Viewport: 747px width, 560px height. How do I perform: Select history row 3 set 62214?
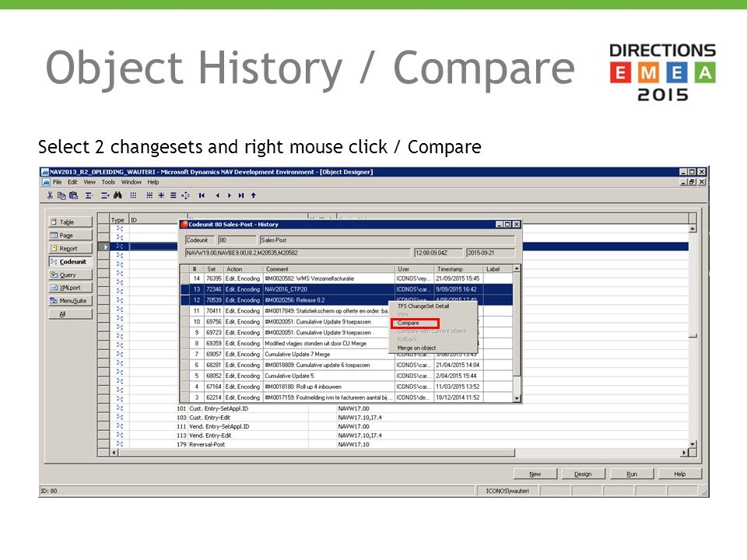(346, 397)
